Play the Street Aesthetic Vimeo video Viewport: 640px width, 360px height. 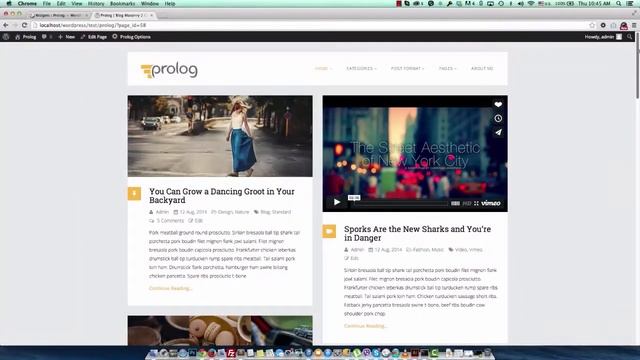tap(337, 202)
